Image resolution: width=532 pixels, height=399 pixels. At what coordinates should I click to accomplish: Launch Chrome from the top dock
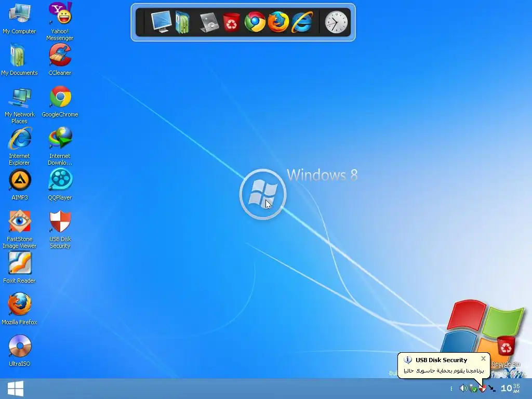(255, 22)
